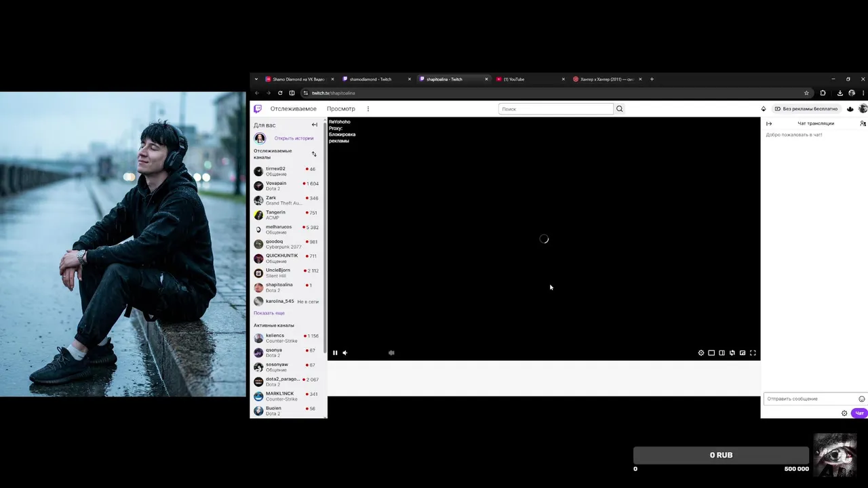Collapse the chat panel arrow
Image resolution: width=868 pixels, height=488 pixels.
[769, 123]
